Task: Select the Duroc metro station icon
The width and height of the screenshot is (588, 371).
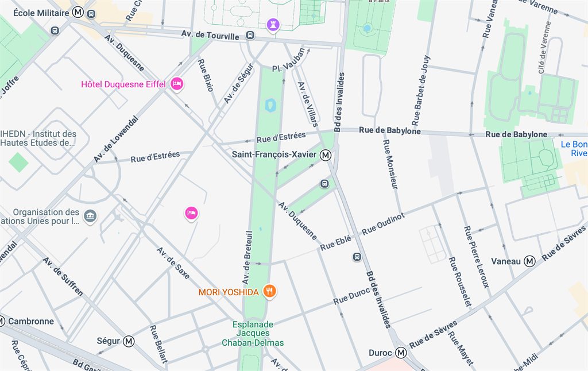Action: coord(401,353)
